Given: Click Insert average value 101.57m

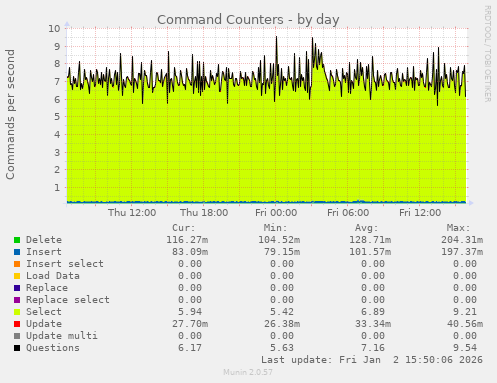Looking at the screenshot, I should (x=370, y=252).
